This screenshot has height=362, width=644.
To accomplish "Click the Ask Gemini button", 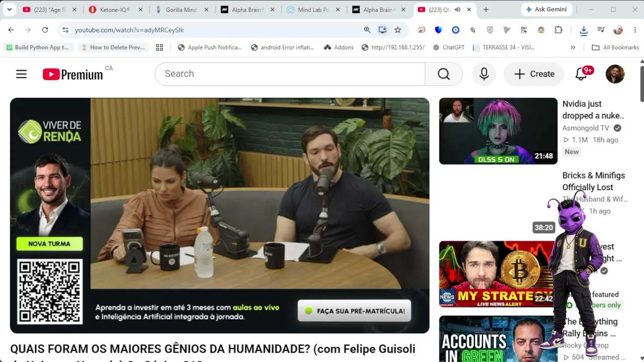I will 546,10.
